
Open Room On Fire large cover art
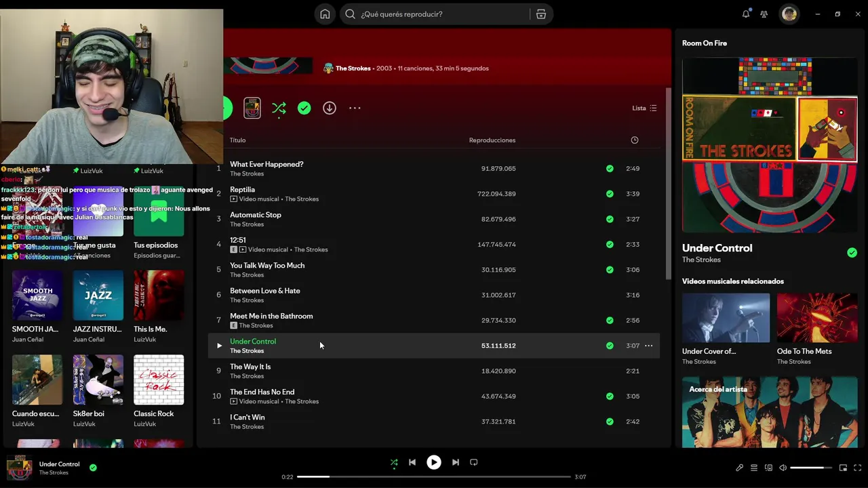[x=770, y=145]
